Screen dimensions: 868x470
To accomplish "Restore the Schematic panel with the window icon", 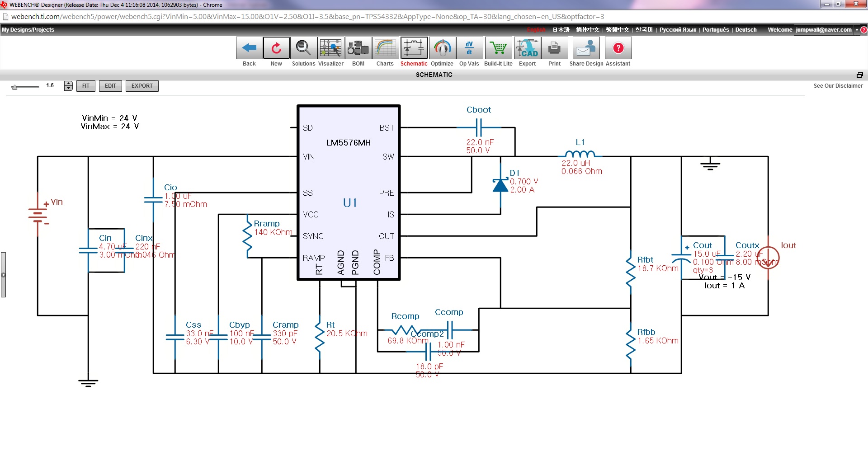I will pos(859,75).
